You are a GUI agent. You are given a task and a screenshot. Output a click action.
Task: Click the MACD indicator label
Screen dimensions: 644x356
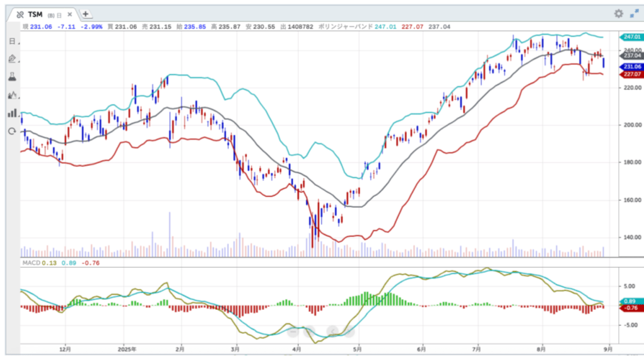[30, 262]
